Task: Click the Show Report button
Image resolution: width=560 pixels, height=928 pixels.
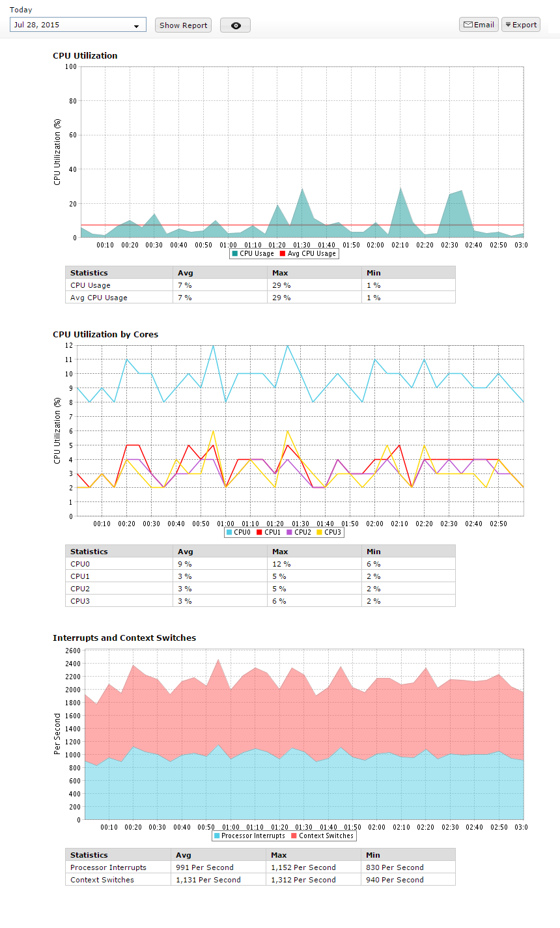Action: (x=183, y=25)
